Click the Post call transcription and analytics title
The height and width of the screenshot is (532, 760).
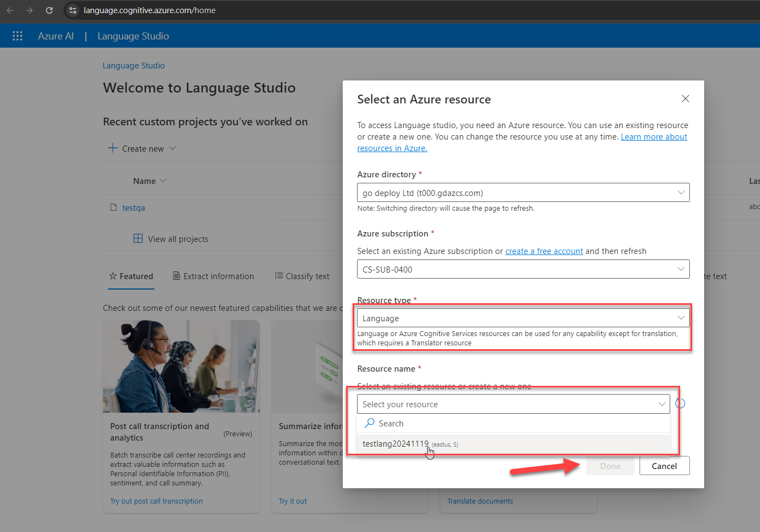click(159, 432)
